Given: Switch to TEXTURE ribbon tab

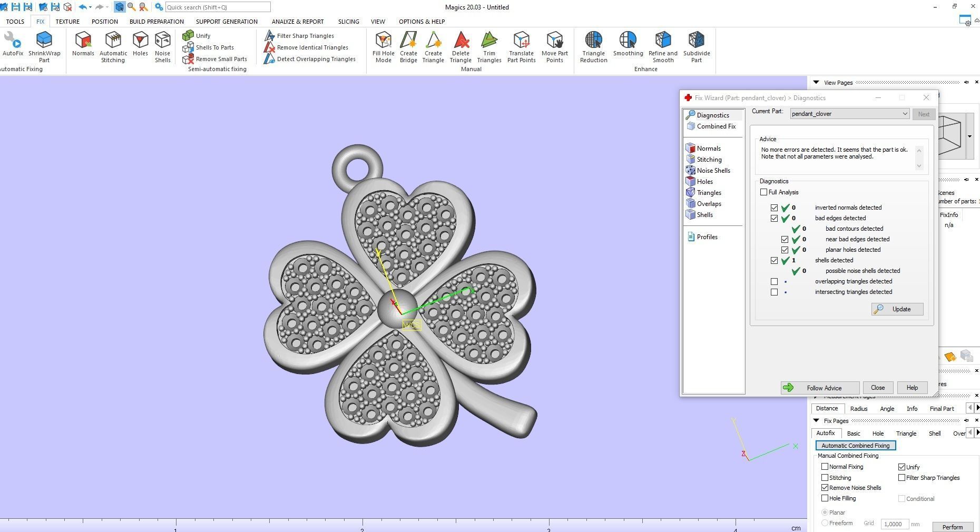Looking at the screenshot, I should pos(67,22).
